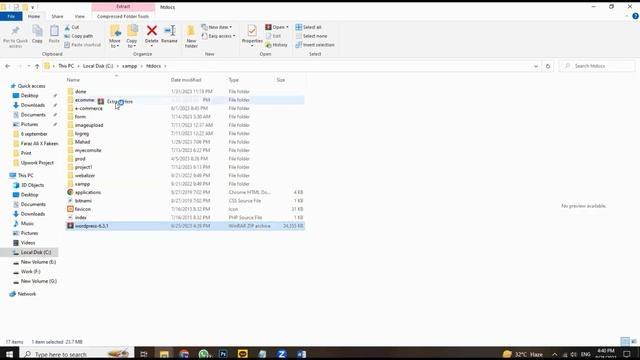640x360 pixels.
Task: Open Photoshop from the taskbar
Action: 223,354
